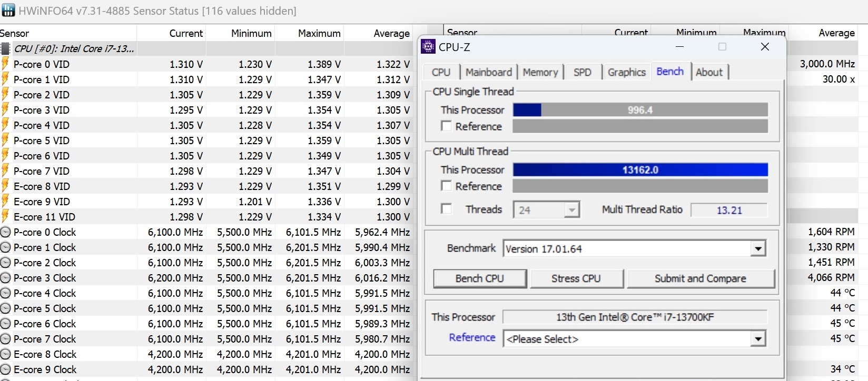The width and height of the screenshot is (868, 381).
Task: Click the Bench CPU button
Action: (480, 278)
